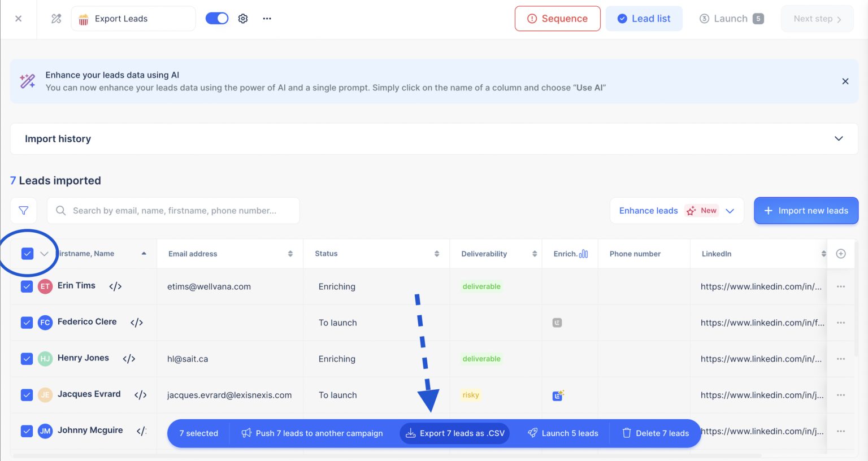Image resolution: width=868 pixels, height=461 pixels.
Task: Click the search magnifier icon in the search bar
Action: [60, 210]
